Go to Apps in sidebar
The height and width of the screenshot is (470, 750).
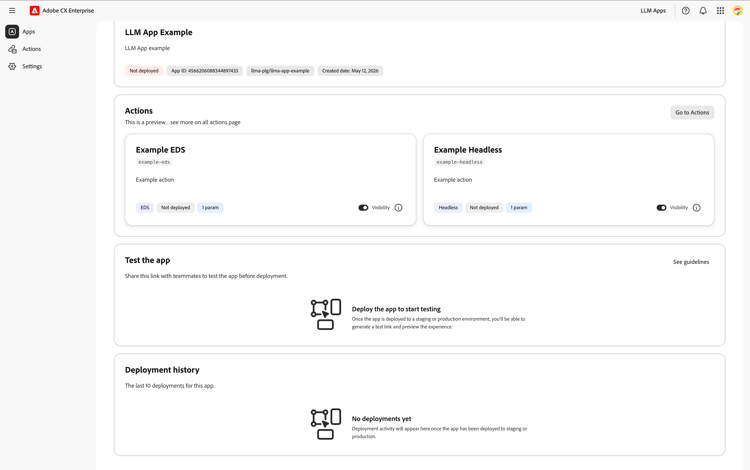click(29, 32)
